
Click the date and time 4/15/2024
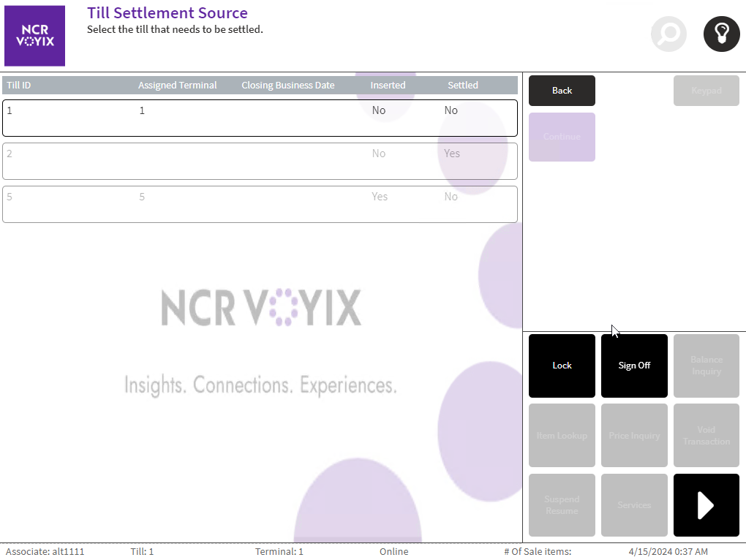click(668, 551)
